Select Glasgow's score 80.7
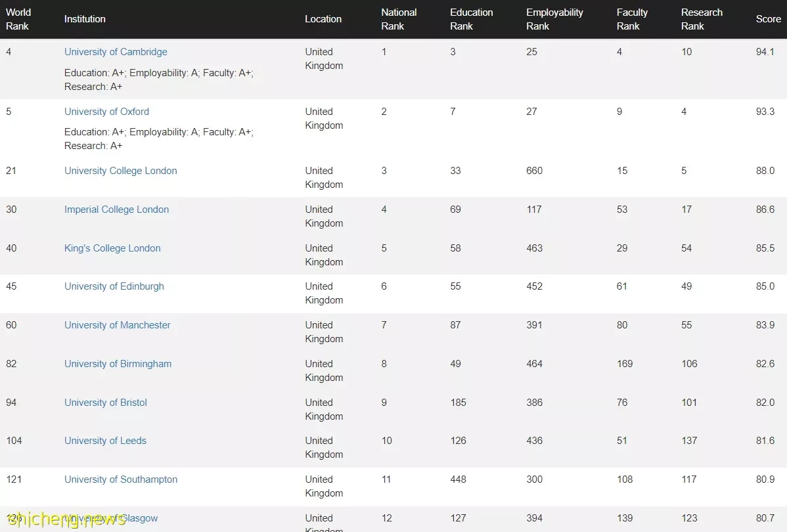 click(x=765, y=518)
